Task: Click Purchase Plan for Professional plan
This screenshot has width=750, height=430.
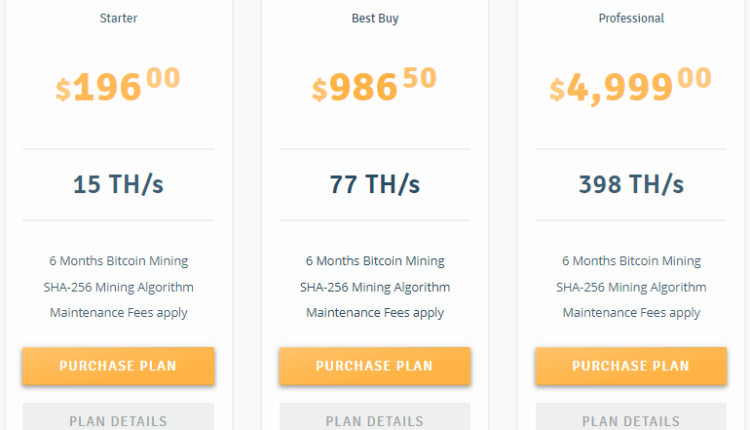Action: click(631, 366)
